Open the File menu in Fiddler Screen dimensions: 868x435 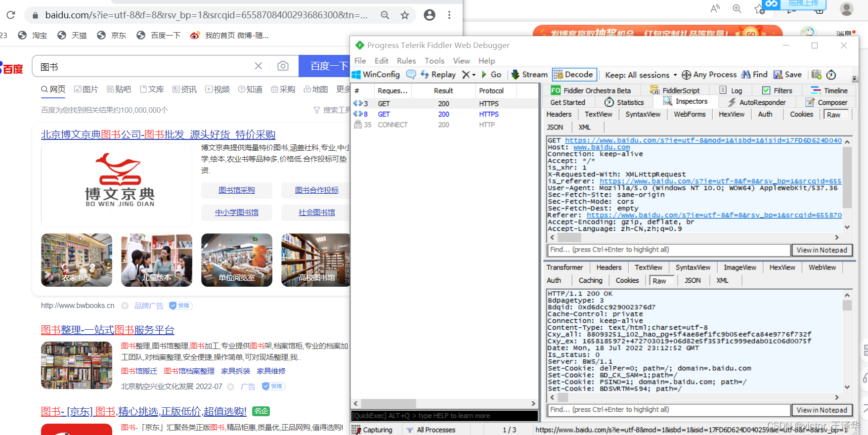(x=360, y=61)
